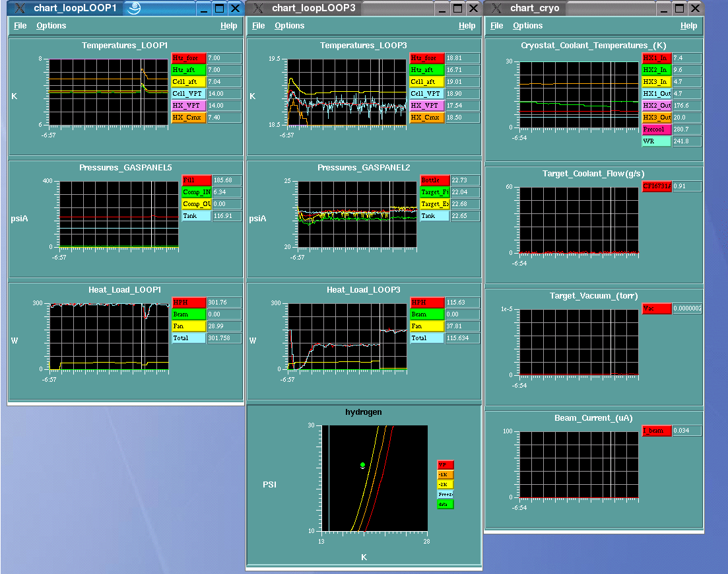
Task: Click Vac legend in Target_Vacuum chart
Action: click(x=657, y=308)
